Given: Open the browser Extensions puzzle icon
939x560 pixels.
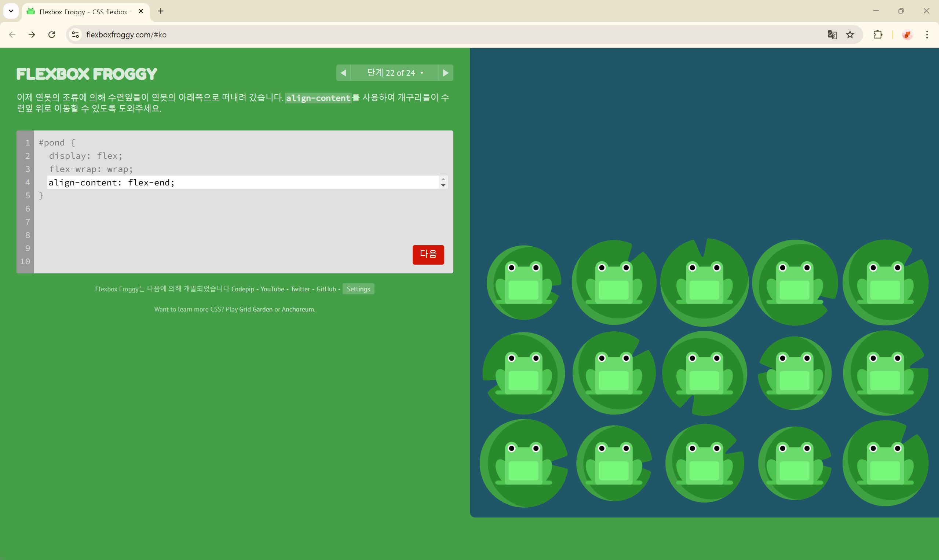Looking at the screenshot, I should (x=878, y=35).
